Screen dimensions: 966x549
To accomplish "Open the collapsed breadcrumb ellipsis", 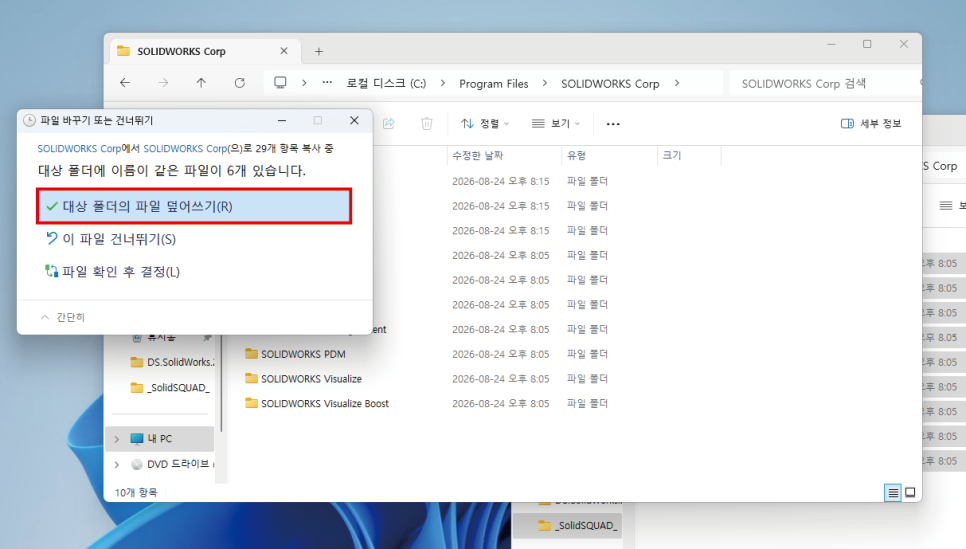I will 327,83.
